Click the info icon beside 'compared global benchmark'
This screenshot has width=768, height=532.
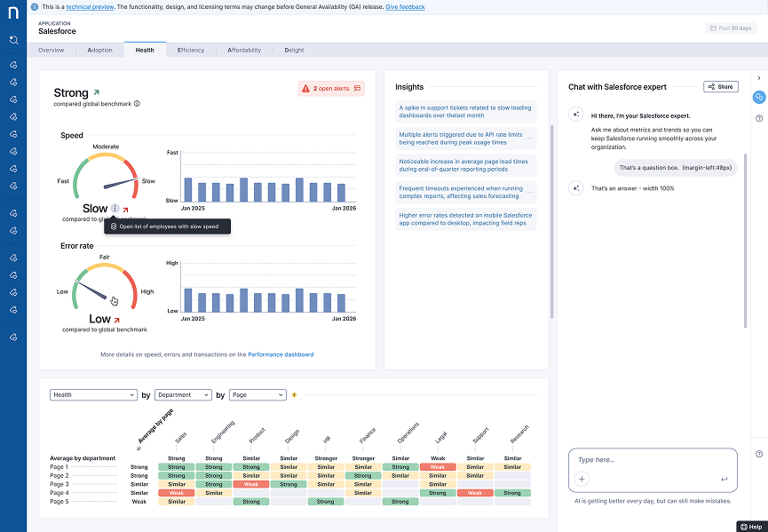click(x=137, y=103)
